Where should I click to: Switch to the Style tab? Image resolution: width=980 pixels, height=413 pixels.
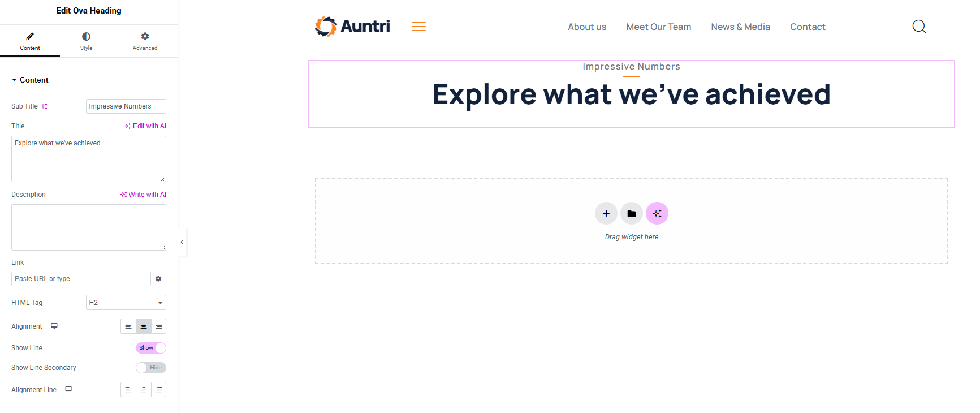(86, 41)
